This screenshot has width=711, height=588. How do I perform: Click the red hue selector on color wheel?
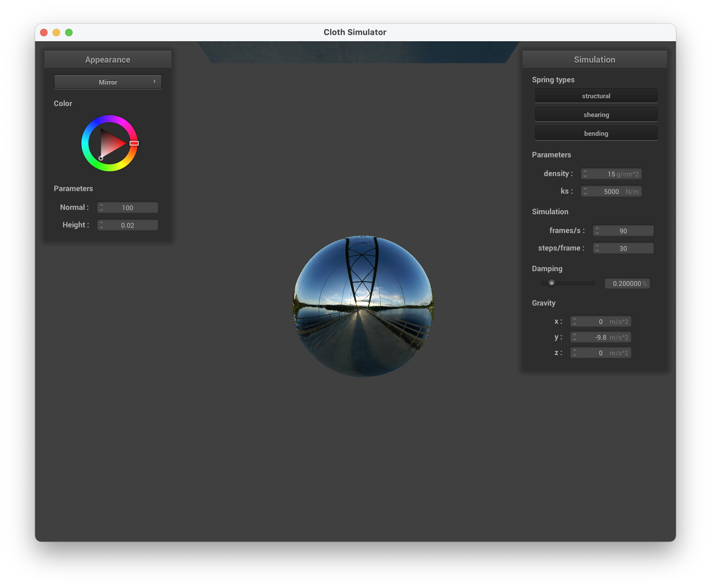134,143
